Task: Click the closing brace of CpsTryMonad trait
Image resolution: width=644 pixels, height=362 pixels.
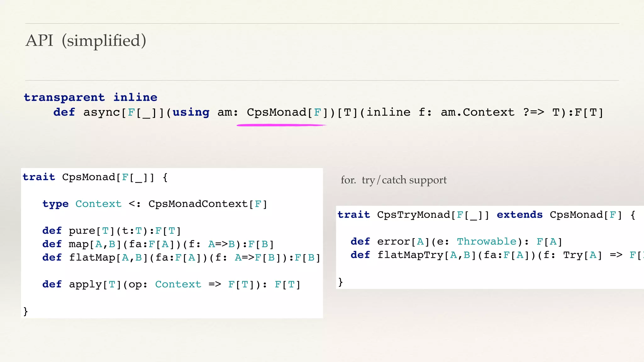Action: tap(341, 282)
